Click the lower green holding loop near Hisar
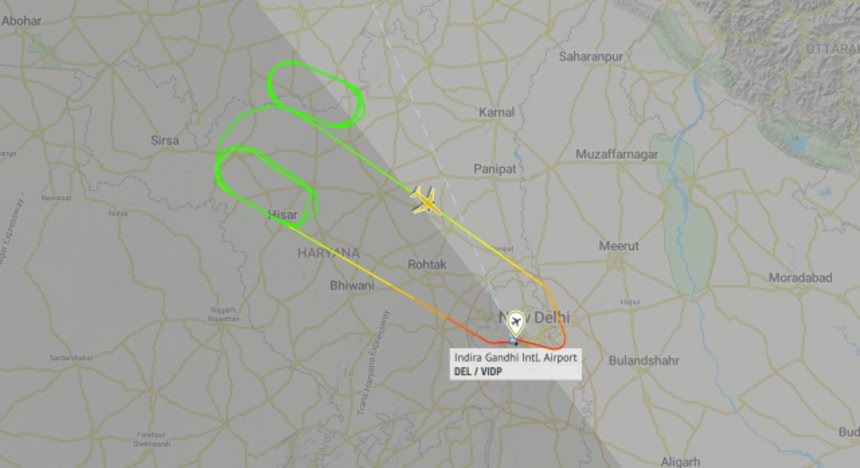The width and height of the screenshot is (860, 468). (x=267, y=185)
